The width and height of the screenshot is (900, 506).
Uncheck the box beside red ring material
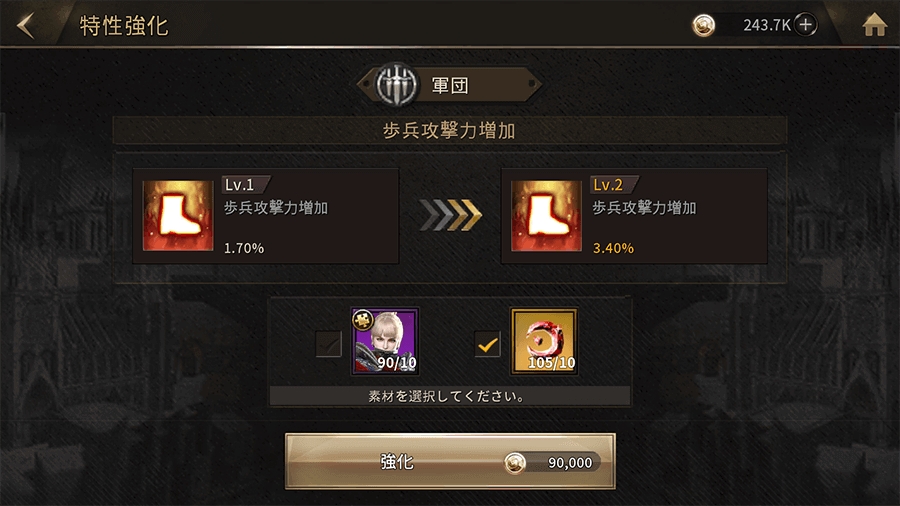click(x=487, y=344)
